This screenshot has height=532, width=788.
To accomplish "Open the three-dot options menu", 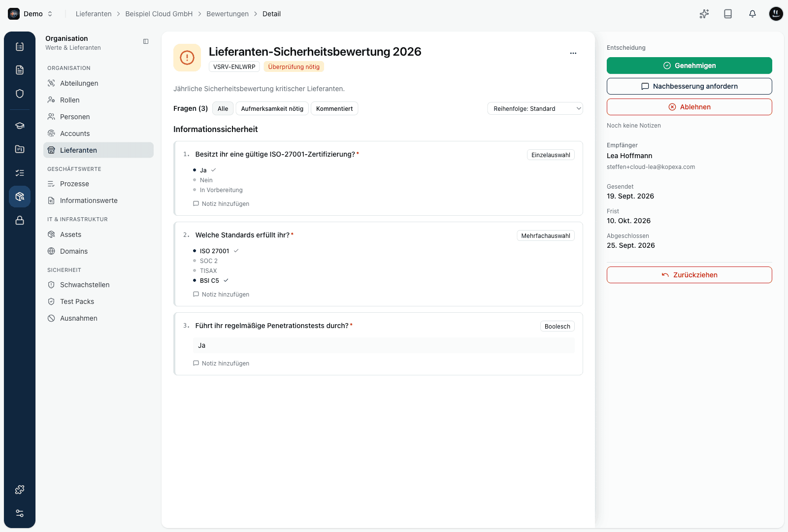I will 573,53.
